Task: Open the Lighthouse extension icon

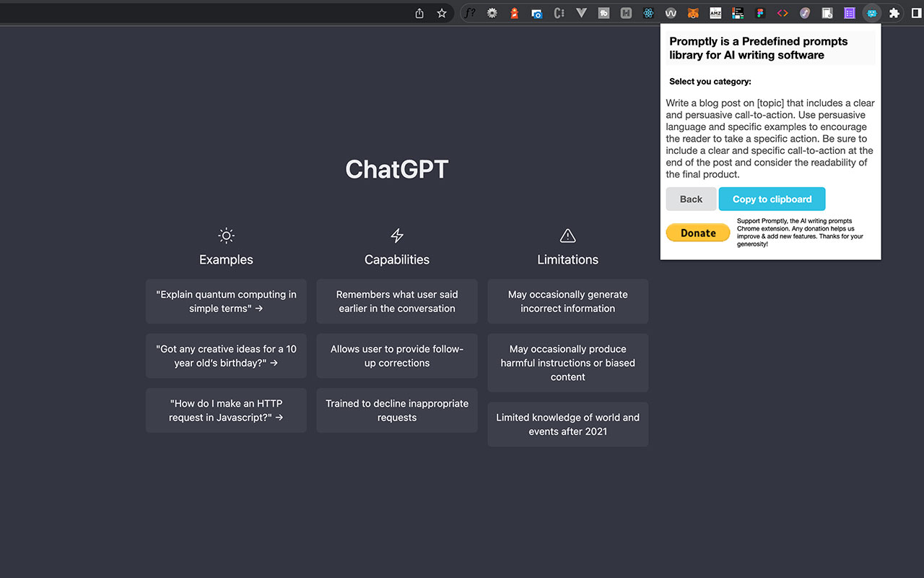Action: click(514, 13)
